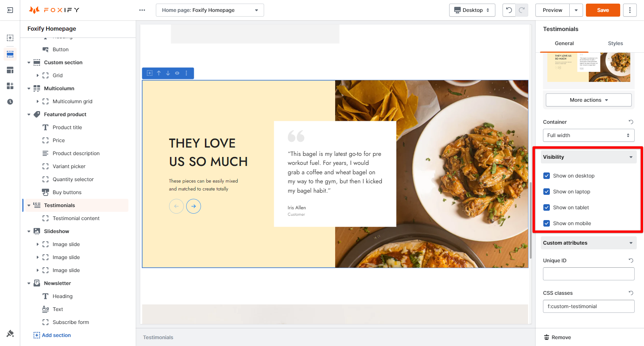Open more options in section toolbar
Screen dimensions: 644x346
[187, 73]
